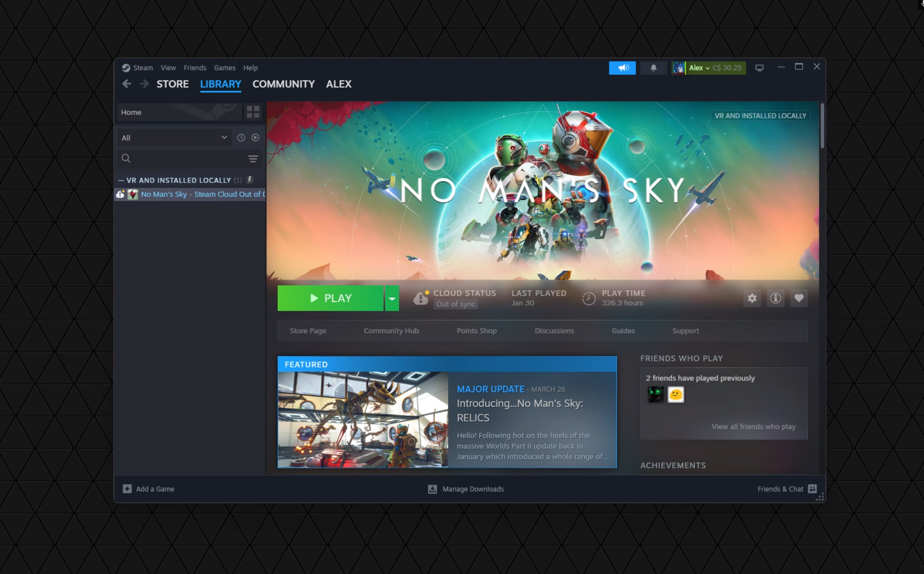
Task: Show game info icon
Action: [x=776, y=298]
